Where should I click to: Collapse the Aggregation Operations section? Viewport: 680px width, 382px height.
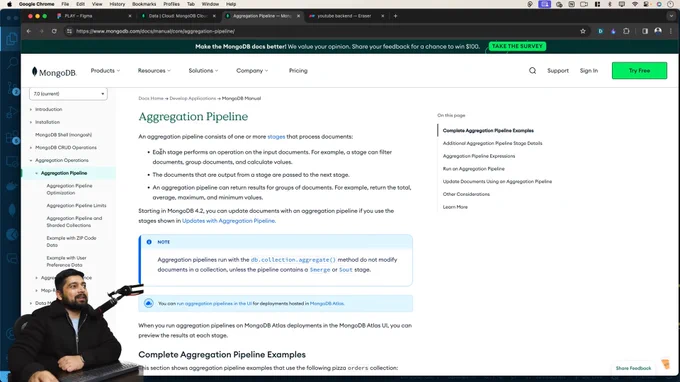pos(31,160)
